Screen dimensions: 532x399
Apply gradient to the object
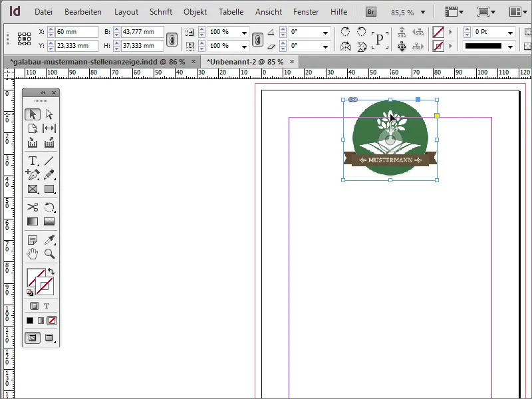coord(41,321)
